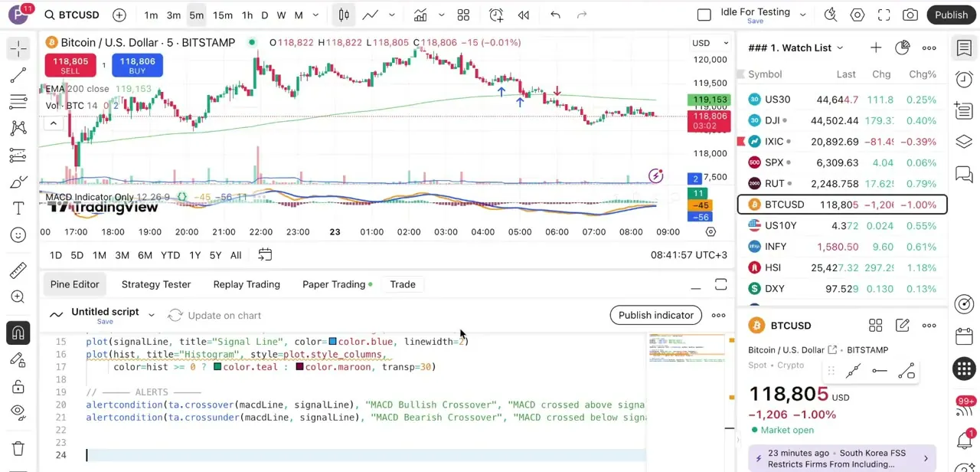Click the color.teal swatch in code
Image resolution: width=980 pixels, height=472 pixels.
coord(217,367)
